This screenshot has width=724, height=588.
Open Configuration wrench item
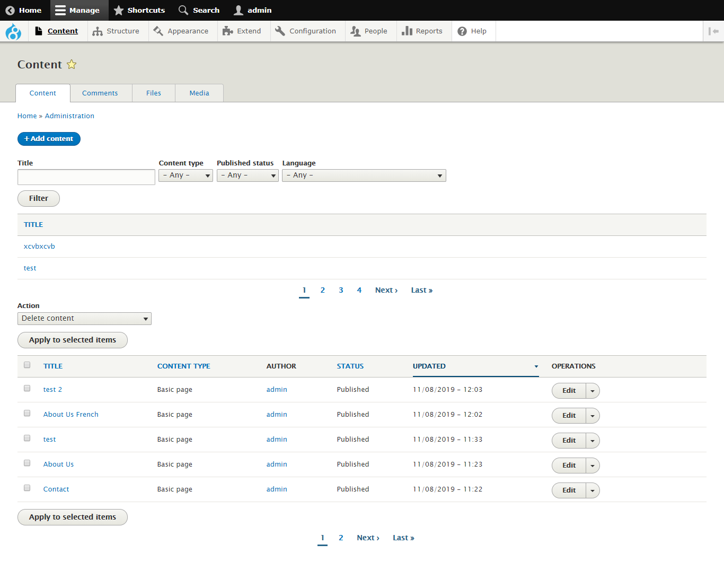pyautogui.click(x=305, y=31)
